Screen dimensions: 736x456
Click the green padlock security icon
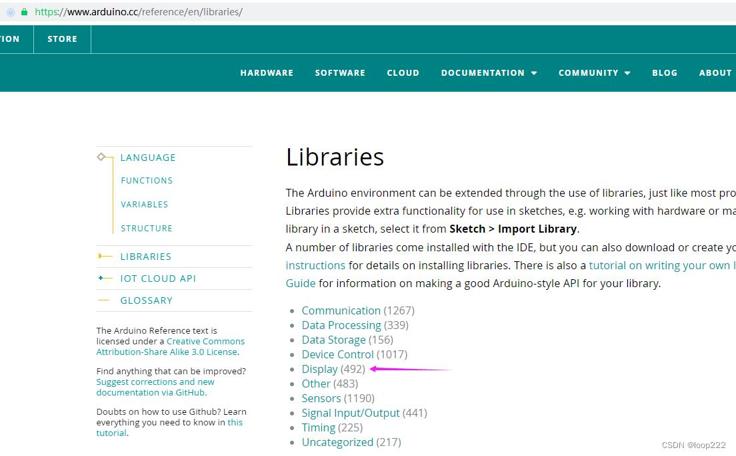click(24, 12)
